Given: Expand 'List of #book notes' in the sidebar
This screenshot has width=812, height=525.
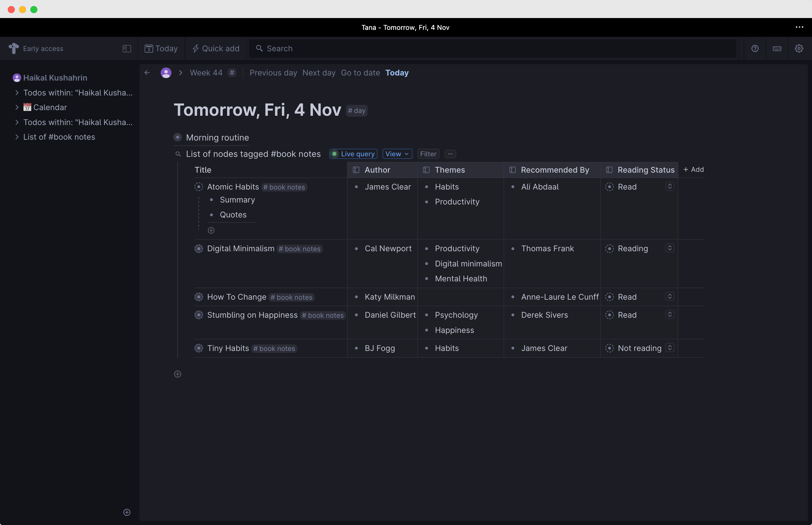Looking at the screenshot, I should click(x=17, y=137).
